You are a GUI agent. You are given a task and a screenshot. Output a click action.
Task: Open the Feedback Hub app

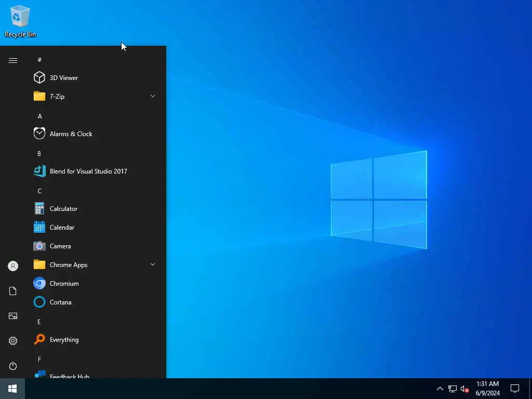pos(95,374)
